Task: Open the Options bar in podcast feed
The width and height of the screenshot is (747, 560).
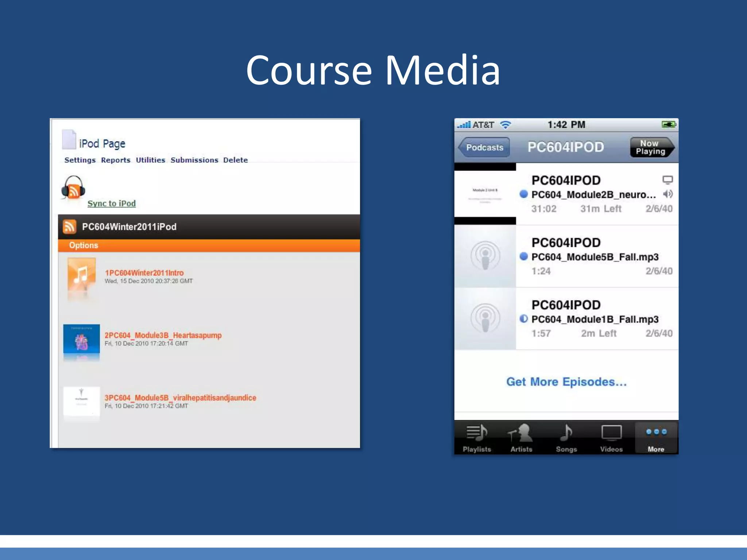Action: click(x=209, y=245)
